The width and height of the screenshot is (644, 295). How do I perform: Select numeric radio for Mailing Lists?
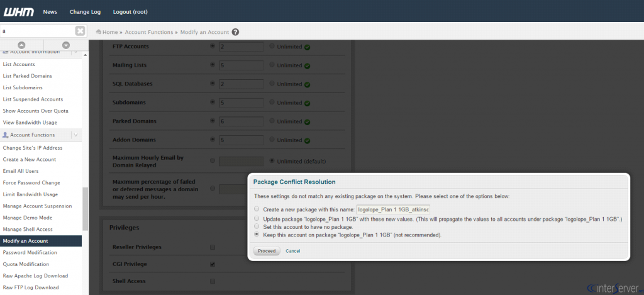pyautogui.click(x=213, y=65)
